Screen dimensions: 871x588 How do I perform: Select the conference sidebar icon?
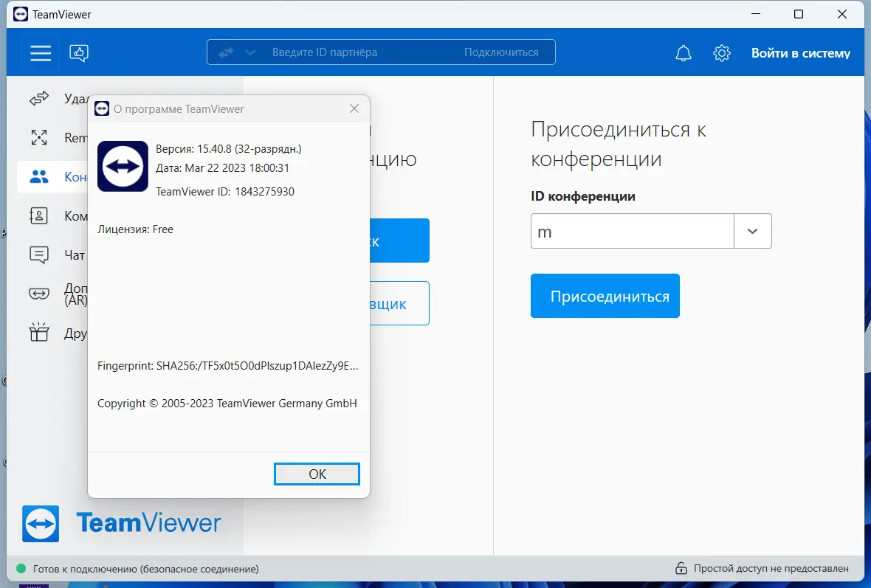coord(39,176)
